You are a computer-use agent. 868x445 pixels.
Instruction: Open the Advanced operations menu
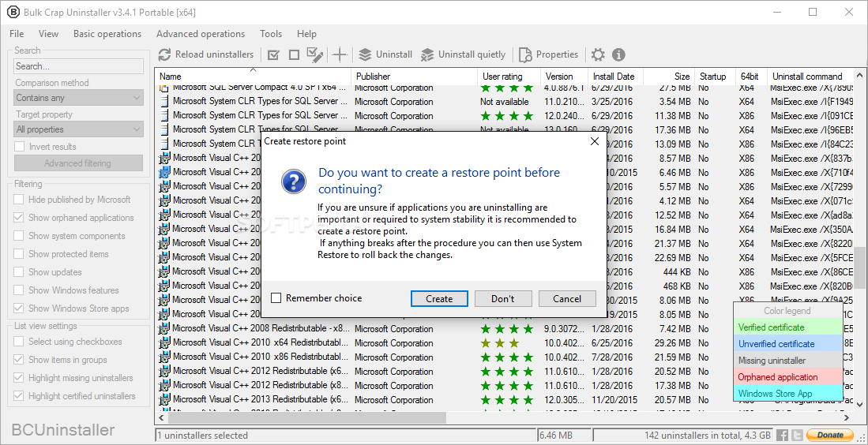click(201, 34)
